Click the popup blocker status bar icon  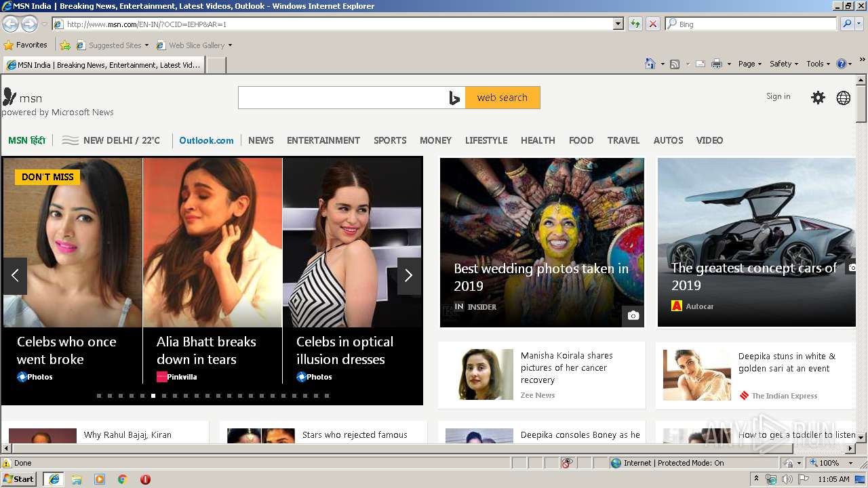pyautogui.click(x=567, y=463)
